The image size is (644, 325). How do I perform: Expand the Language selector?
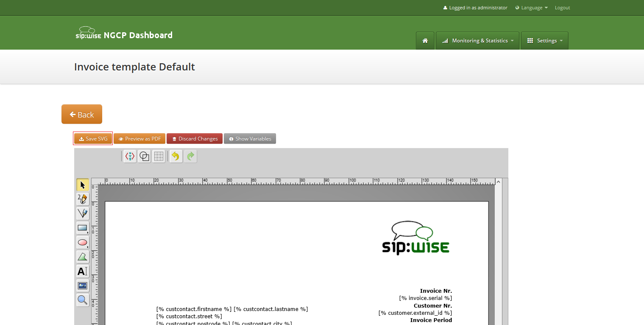531,7
